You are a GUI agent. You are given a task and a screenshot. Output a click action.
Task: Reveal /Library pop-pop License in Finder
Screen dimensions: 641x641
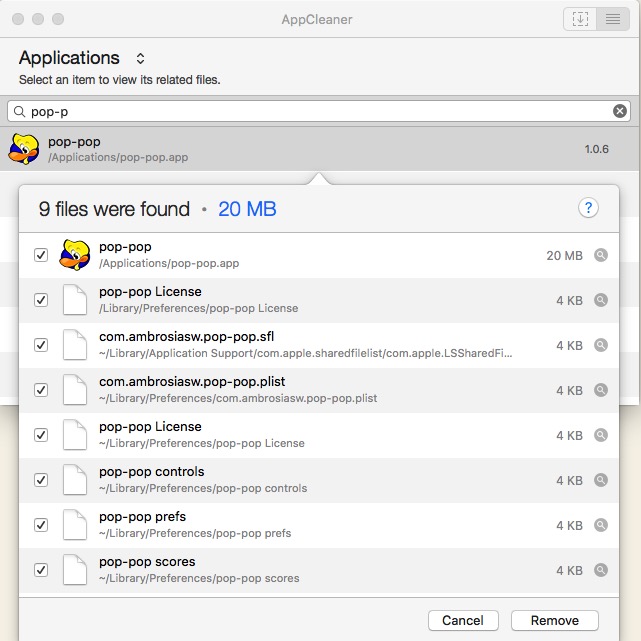601,300
